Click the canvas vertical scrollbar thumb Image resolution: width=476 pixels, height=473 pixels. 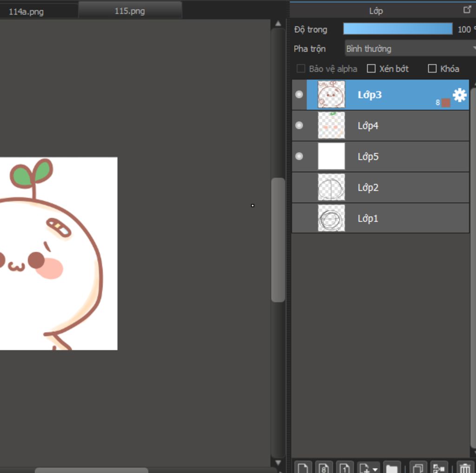(278, 240)
